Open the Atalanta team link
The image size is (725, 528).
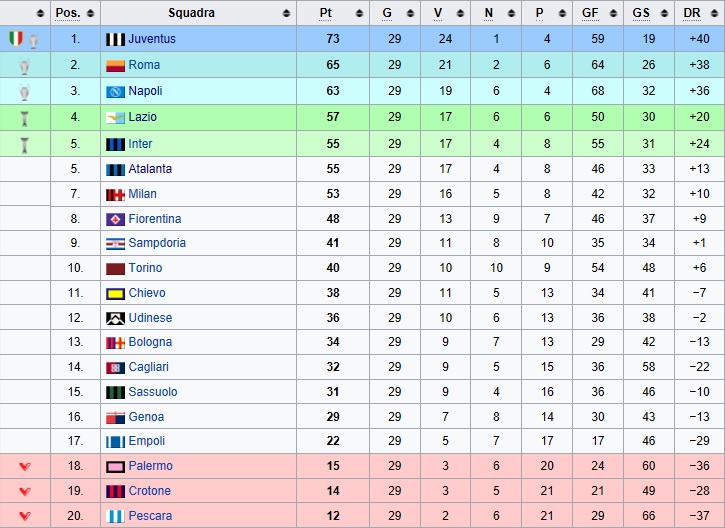click(150, 169)
